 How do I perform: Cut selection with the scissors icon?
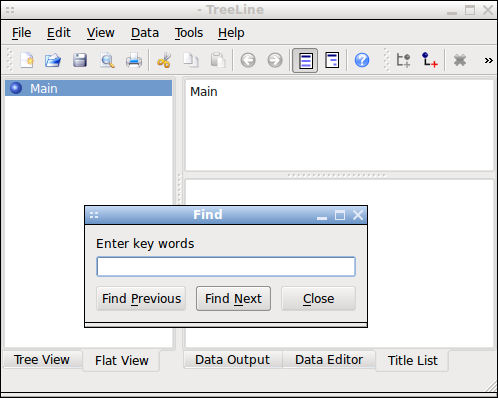164,60
